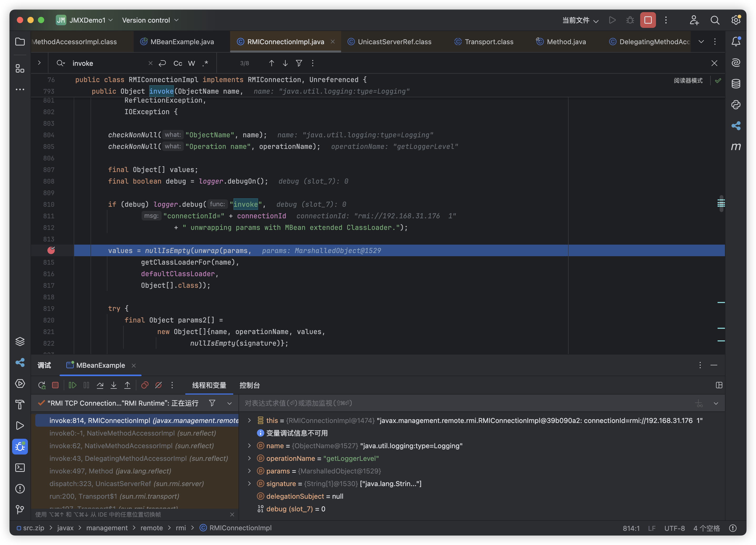Toggle Match Case Cc in search bar
Viewport: 756px width, 545px height.
[178, 63]
